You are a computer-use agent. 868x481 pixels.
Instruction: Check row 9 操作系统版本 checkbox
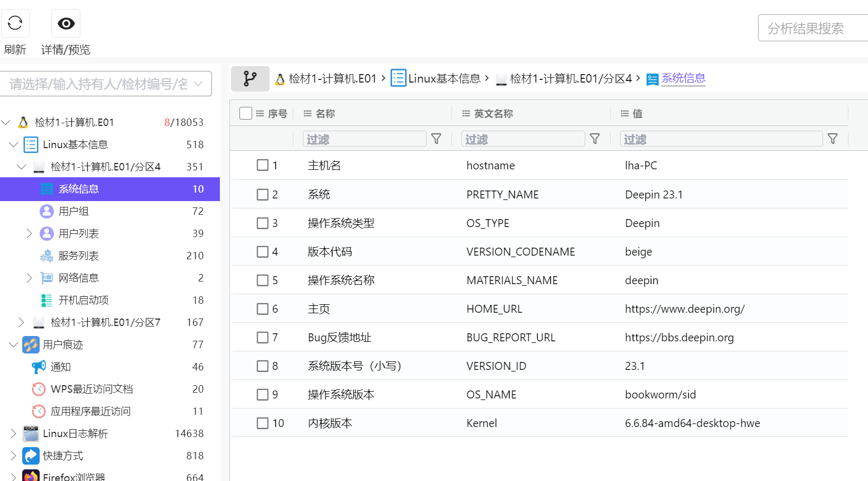(x=262, y=394)
